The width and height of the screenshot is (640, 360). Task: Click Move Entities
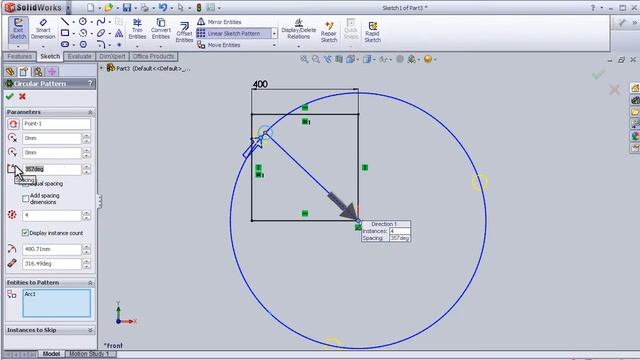click(x=219, y=45)
